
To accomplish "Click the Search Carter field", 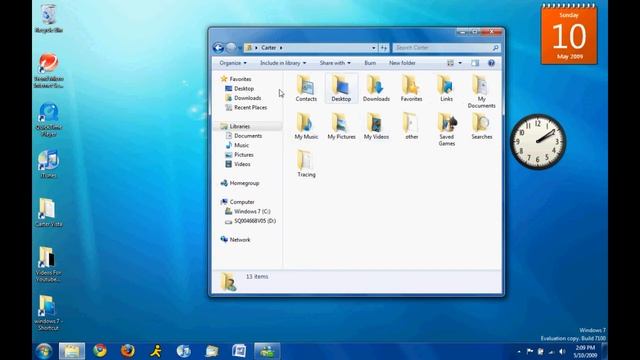I will click(446, 48).
